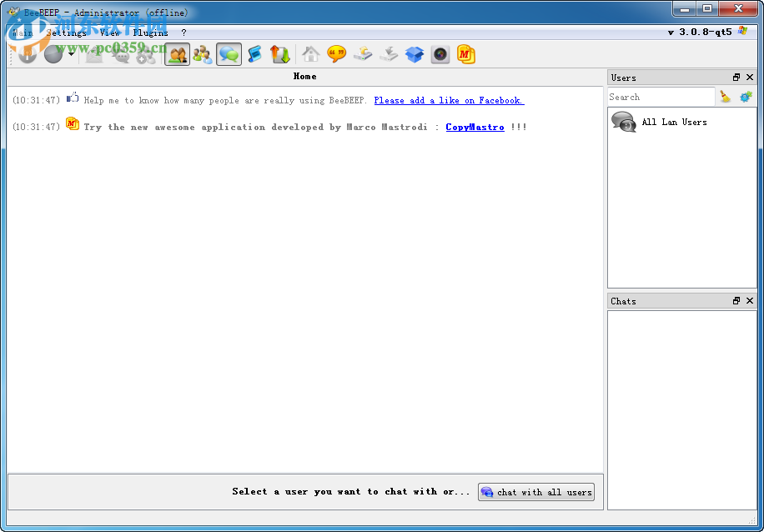Toggle your connection status with the plug icon
Viewport: 764px width, 532px height.
click(26, 54)
